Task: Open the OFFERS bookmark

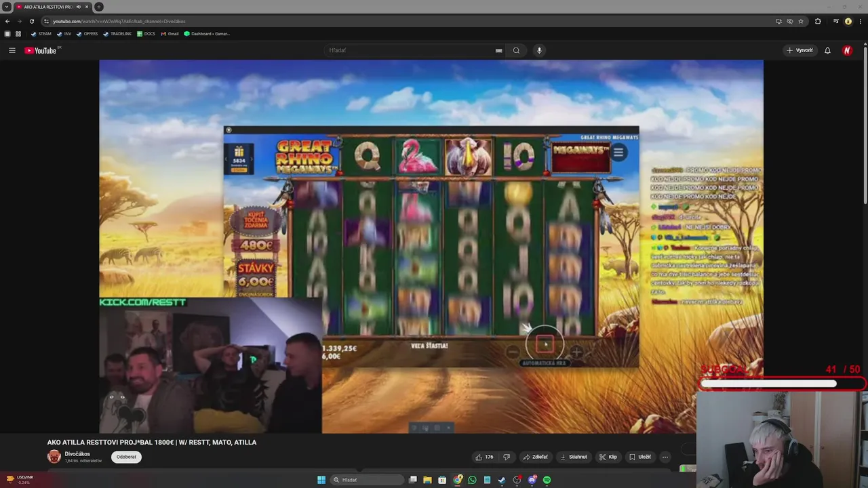Action: coord(87,33)
